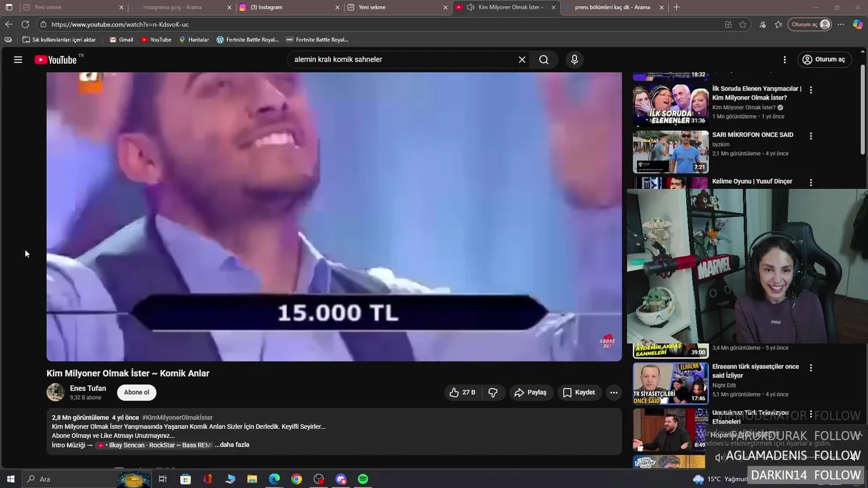The width and height of the screenshot is (868, 488).
Task: Expand the description with ...daha fazla
Action: [232, 445]
